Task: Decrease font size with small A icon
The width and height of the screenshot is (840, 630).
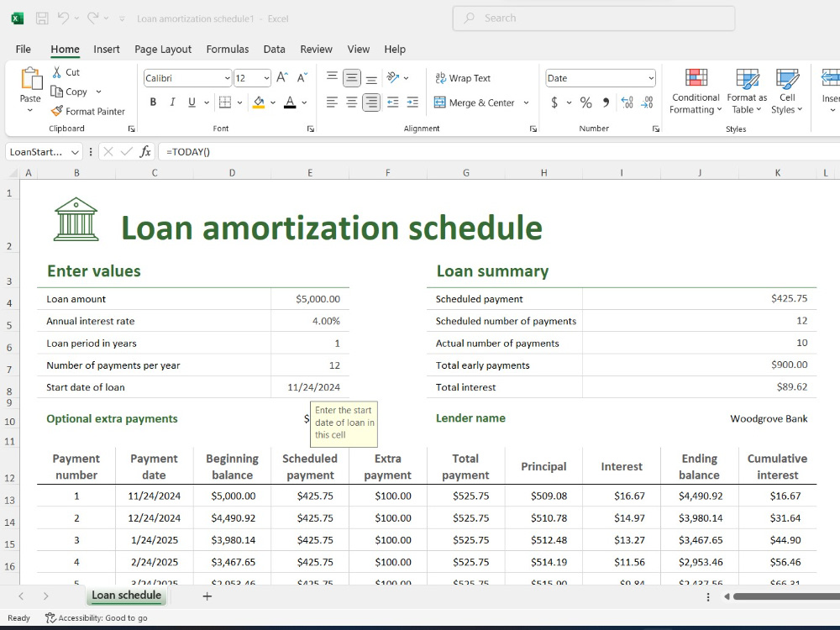Action: click(302, 78)
